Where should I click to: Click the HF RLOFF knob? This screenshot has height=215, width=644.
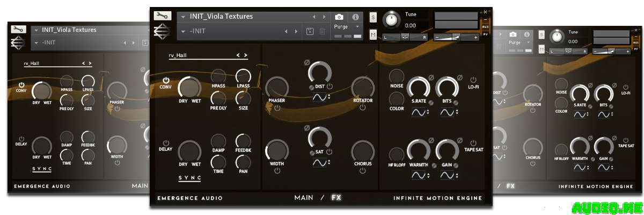coord(397,155)
